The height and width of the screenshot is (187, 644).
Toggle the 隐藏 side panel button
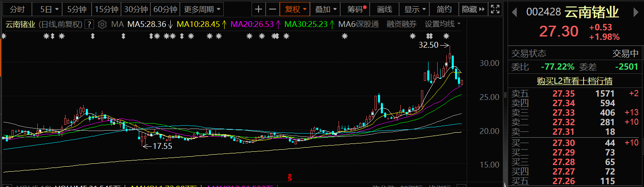point(474,9)
